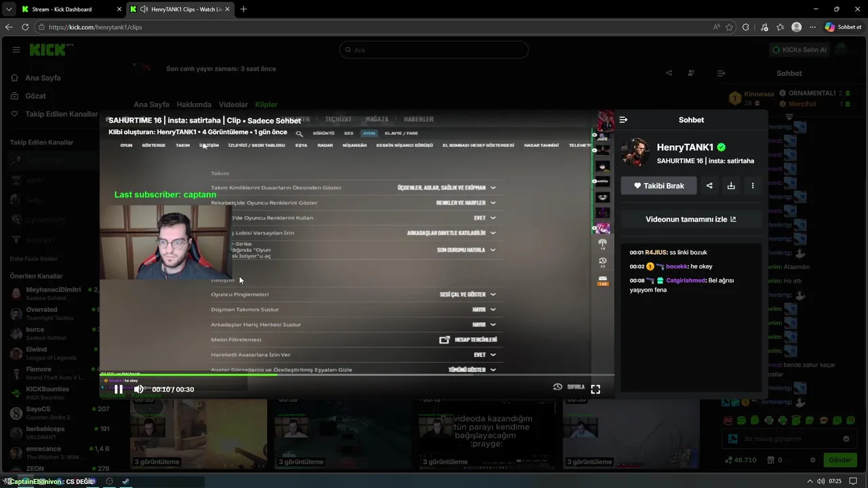Click the Bir mesaj gönderin chat input

pos(789,439)
